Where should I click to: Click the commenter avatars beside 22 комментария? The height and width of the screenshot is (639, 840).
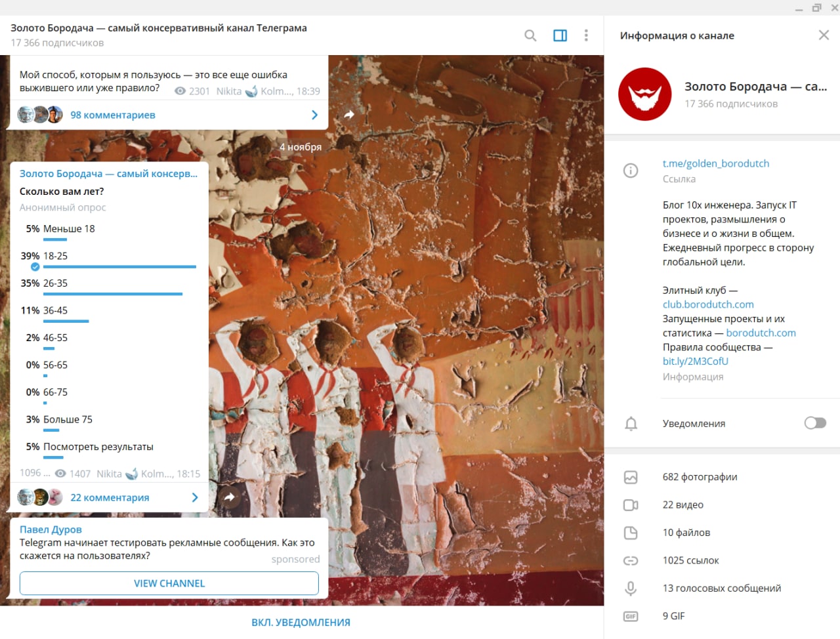point(40,497)
